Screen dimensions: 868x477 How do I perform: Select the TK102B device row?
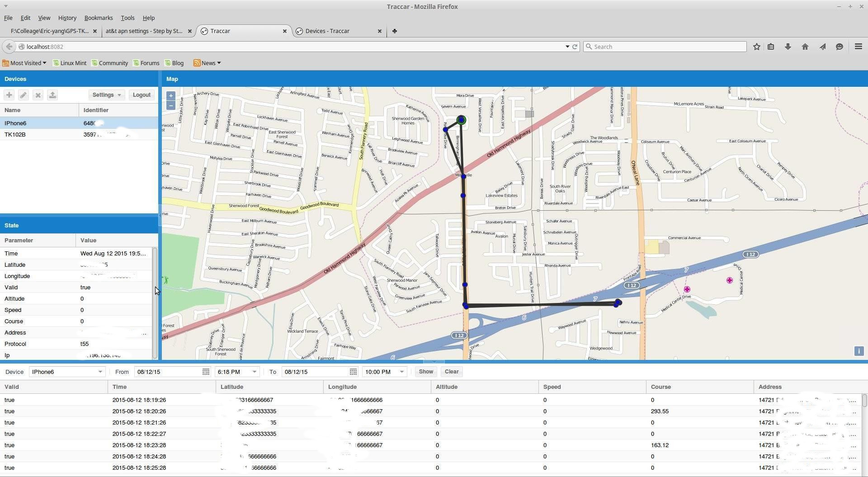pos(79,134)
